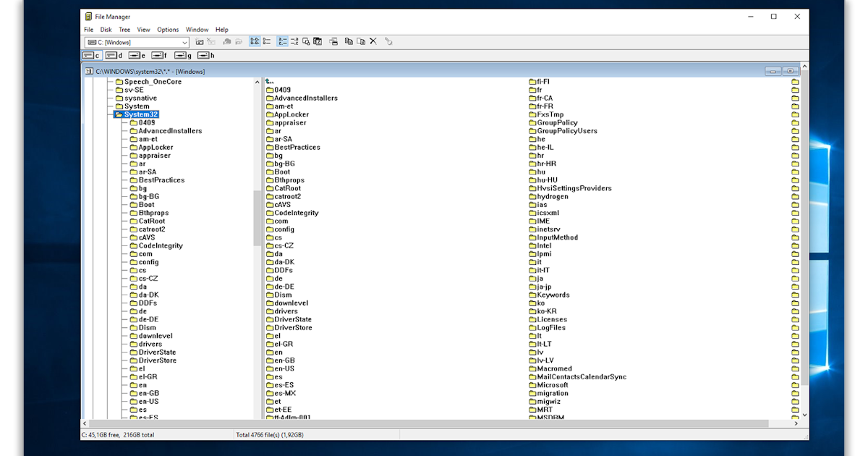Click the Delete (X) toolbar icon

(373, 42)
